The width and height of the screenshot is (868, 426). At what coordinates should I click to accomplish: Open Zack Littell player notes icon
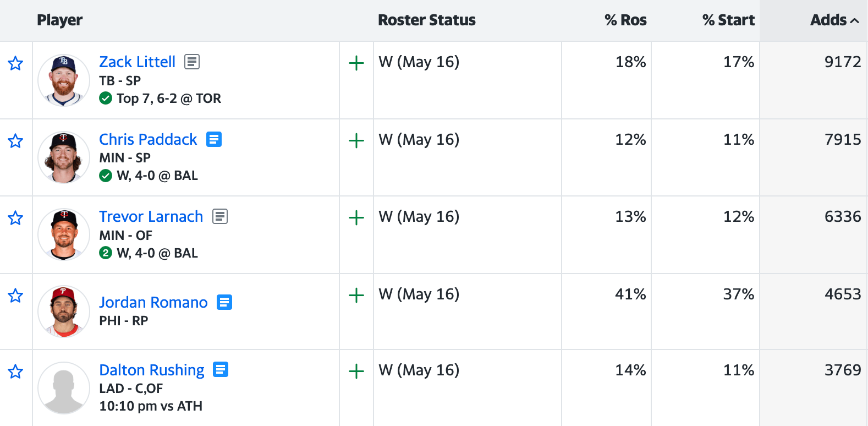pyautogui.click(x=192, y=62)
